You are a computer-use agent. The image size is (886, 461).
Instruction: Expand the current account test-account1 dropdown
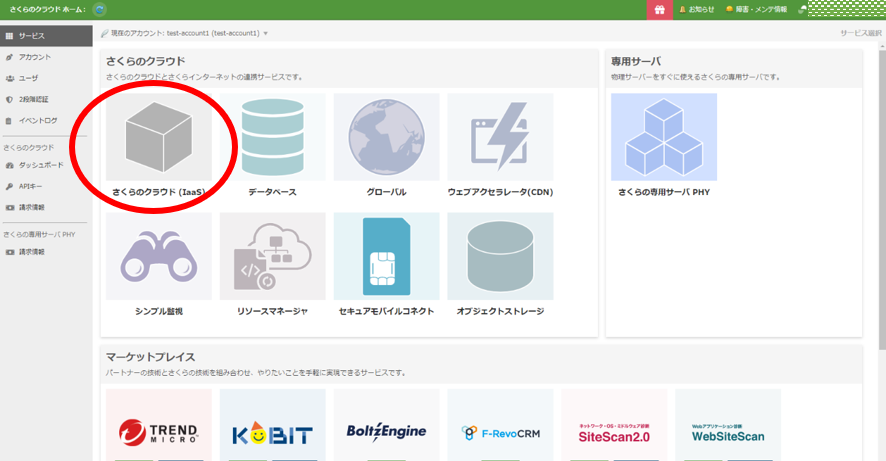[x=185, y=33]
